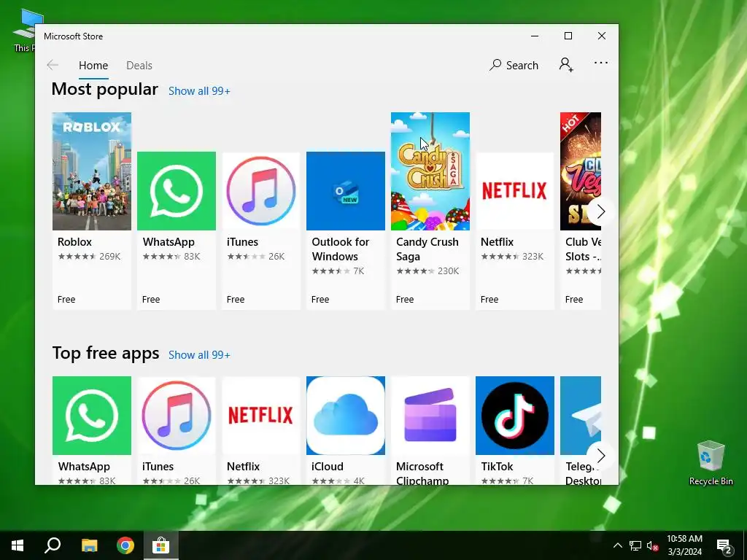Open the taskbar clock and date
Viewport: 747px width, 560px height.
click(x=684, y=545)
